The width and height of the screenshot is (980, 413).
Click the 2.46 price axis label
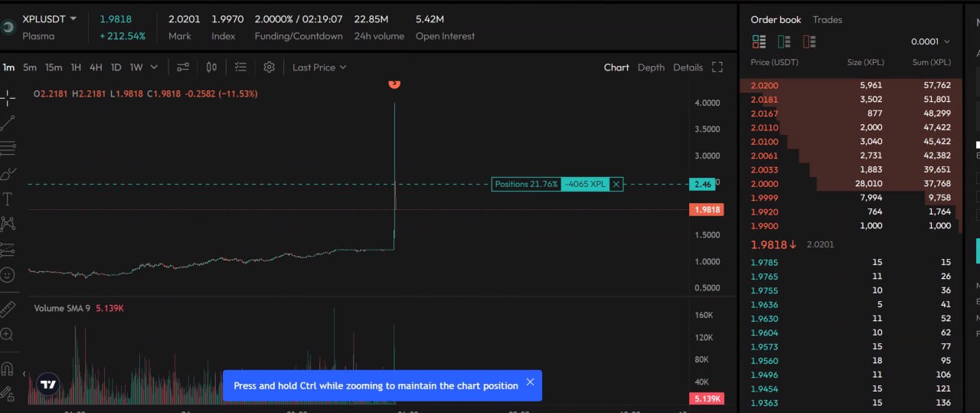702,184
